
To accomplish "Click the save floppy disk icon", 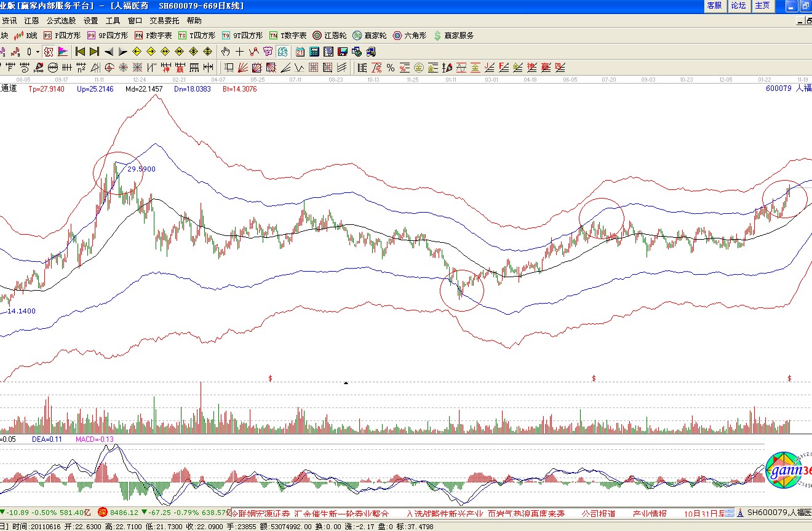I will pos(343,52).
